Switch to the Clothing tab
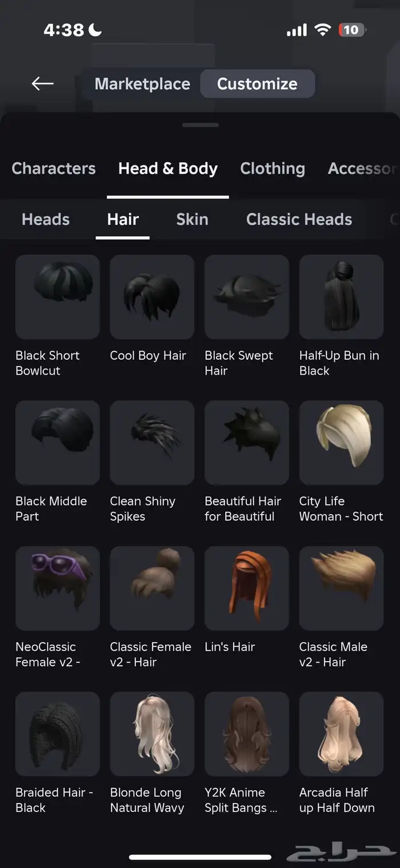Viewport: 400px width, 868px height. click(273, 169)
